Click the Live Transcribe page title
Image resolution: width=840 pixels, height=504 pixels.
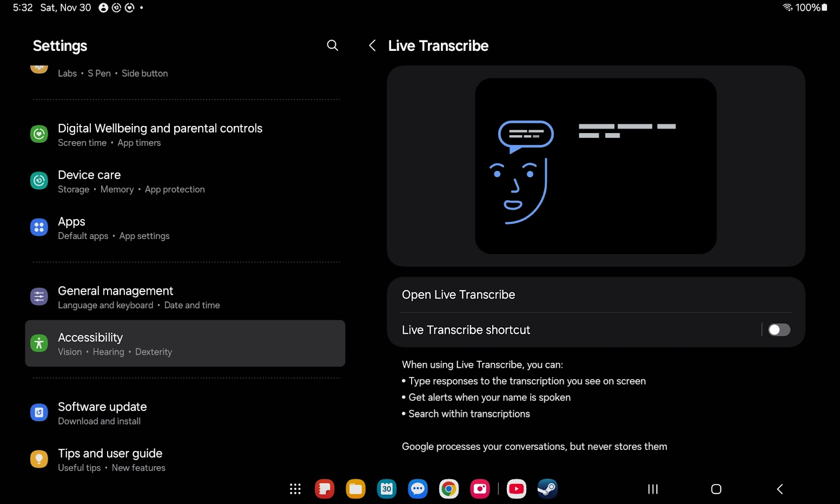click(x=438, y=46)
